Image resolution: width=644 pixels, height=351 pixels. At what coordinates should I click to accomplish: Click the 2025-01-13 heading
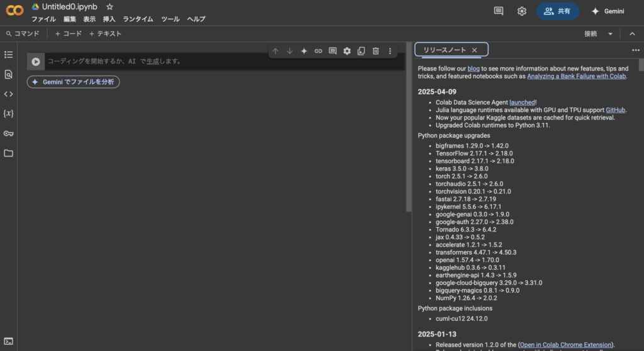pyautogui.click(x=437, y=334)
